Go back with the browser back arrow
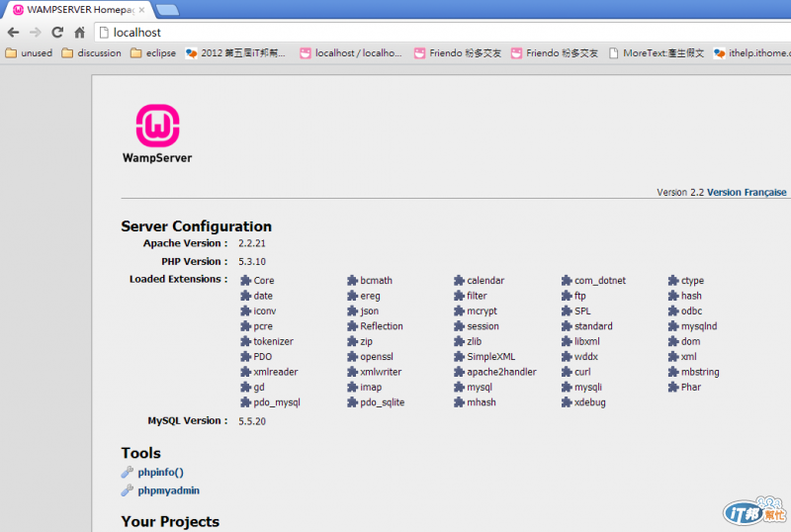 (x=14, y=33)
